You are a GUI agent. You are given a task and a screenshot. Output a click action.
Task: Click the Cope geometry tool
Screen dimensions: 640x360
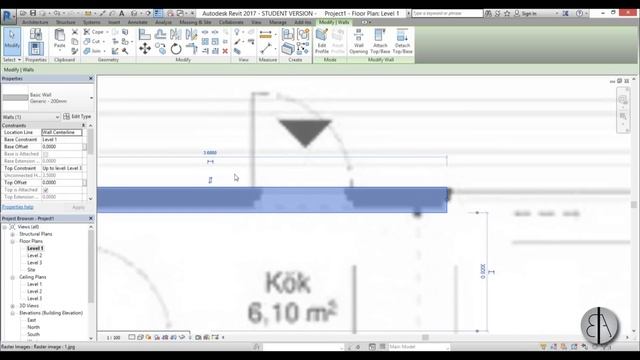point(94,32)
